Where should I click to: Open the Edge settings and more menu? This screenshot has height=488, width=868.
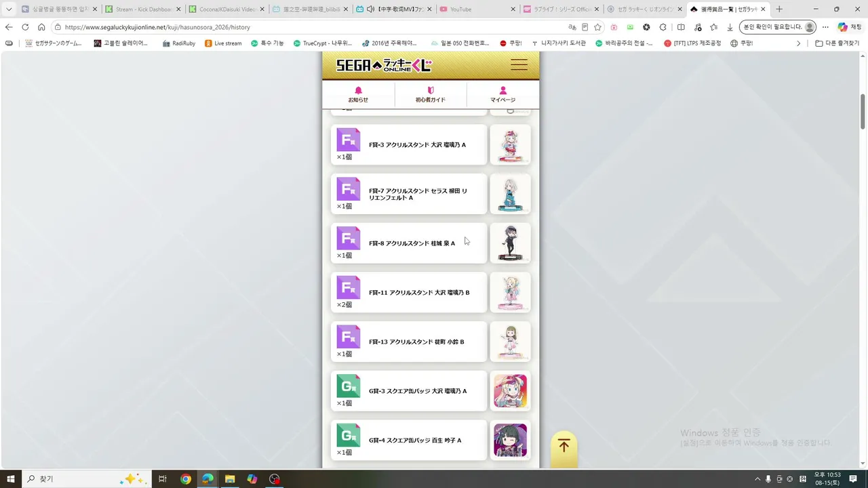tap(825, 27)
